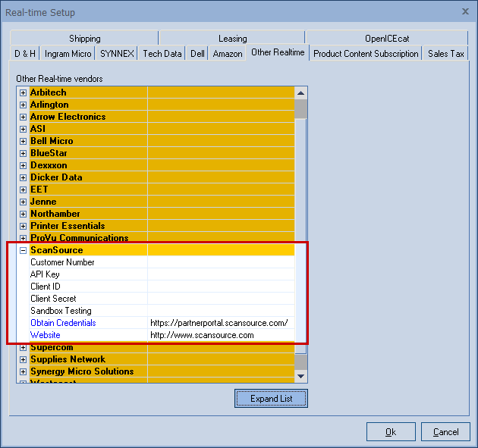The width and height of the screenshot is (478, 448).
Task: Click the ScanSource Website link
Action: click(x=46, y=335)
